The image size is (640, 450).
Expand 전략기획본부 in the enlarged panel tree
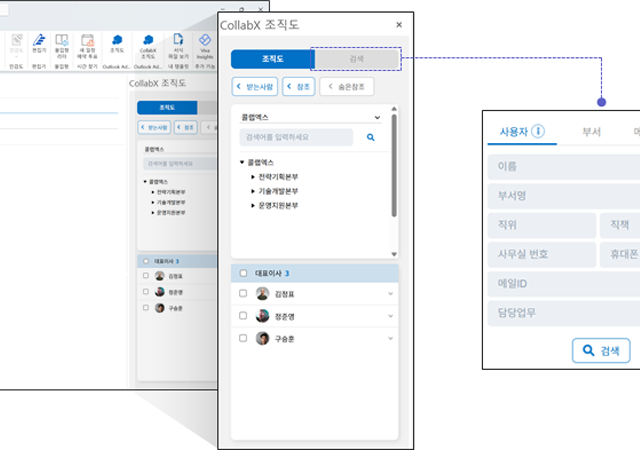[x=253, y=177]
